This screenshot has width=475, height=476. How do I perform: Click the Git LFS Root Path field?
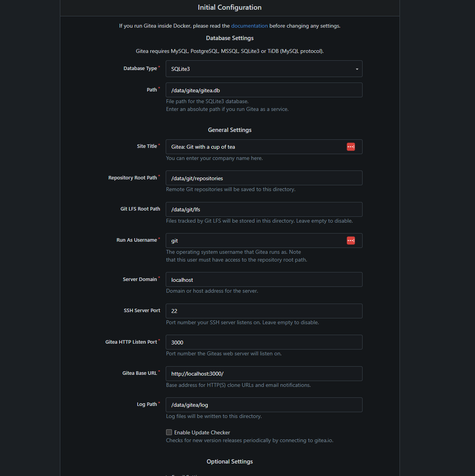click(x=264, y=209)
